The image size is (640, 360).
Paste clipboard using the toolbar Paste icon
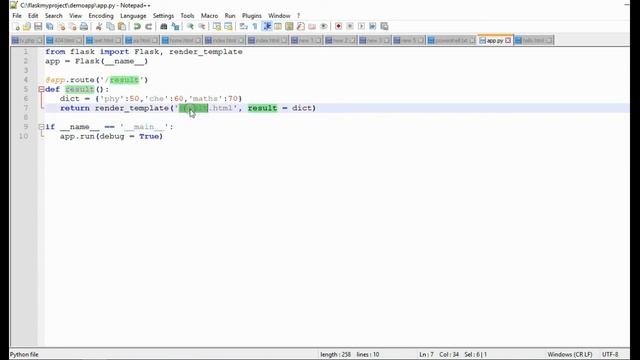(x=122, y=27)
